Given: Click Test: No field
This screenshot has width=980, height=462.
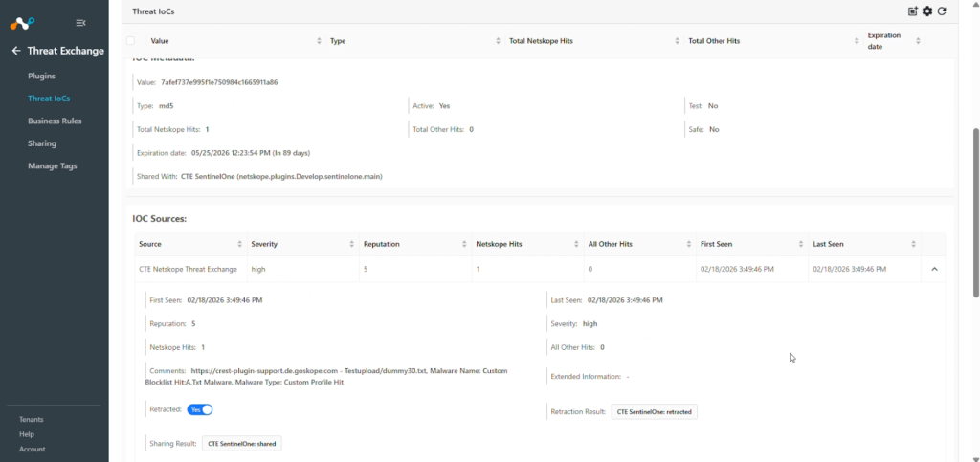Looking at the screenshot, I should (x=702, y=106).
